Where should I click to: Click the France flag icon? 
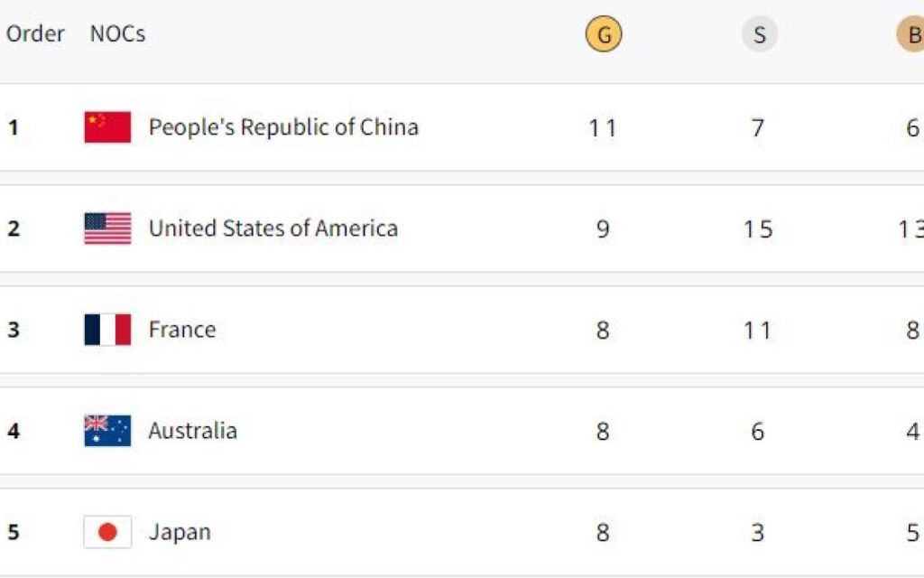coord(107,330)
